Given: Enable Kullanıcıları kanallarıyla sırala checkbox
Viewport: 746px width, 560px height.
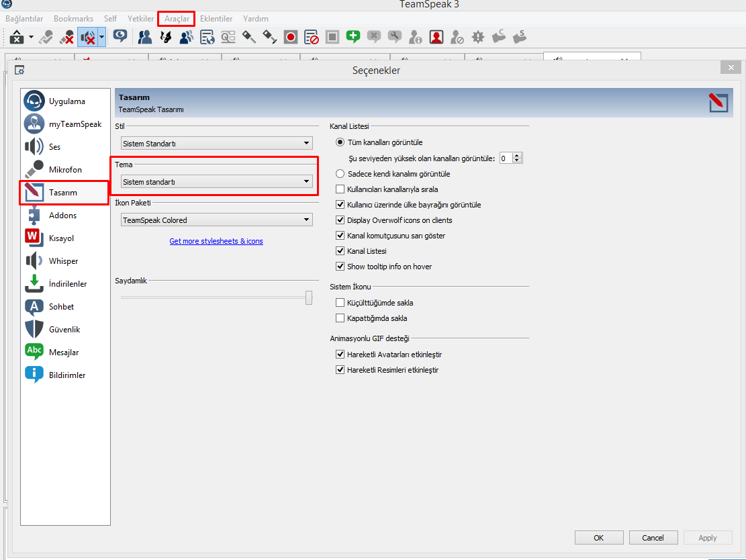Looking at the screenshot, I should pos(340,189).
